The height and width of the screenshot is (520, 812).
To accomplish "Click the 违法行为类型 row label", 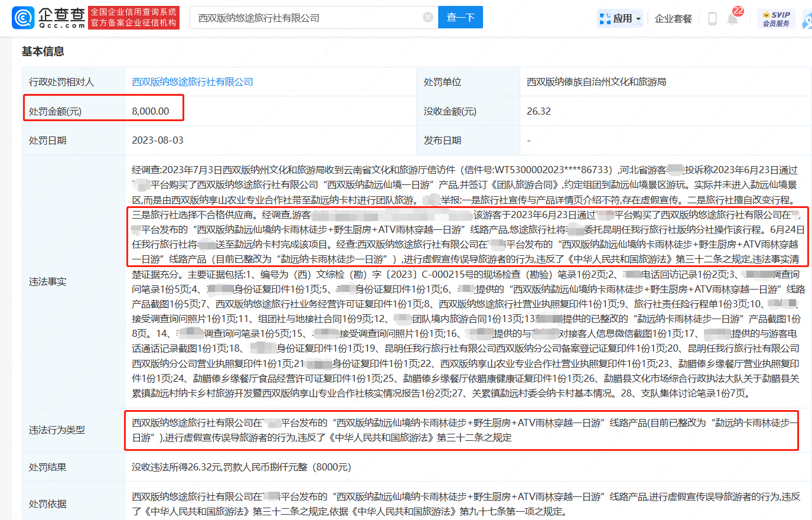I will 57,430.
